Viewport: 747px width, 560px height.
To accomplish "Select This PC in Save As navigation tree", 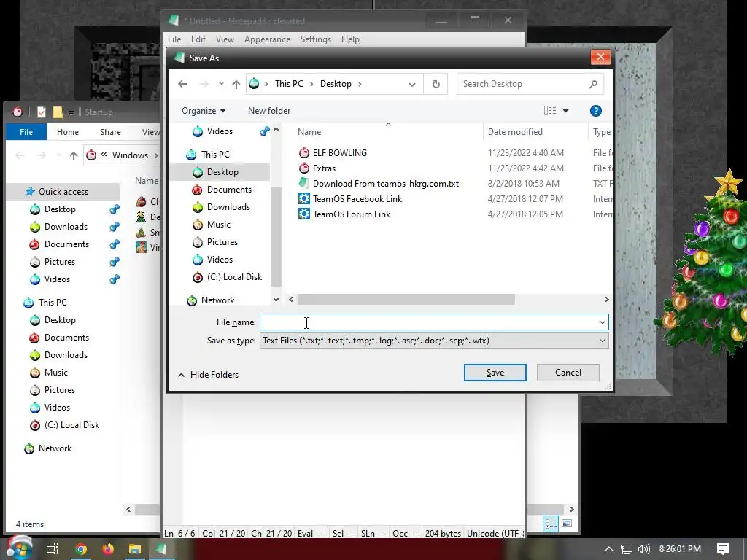I will coord(215,155).
